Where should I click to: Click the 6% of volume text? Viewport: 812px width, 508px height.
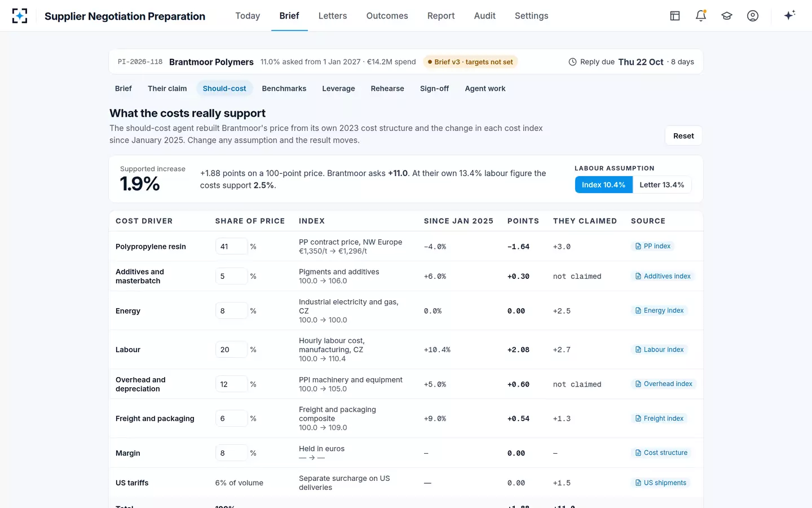click(x=239, y=483)
